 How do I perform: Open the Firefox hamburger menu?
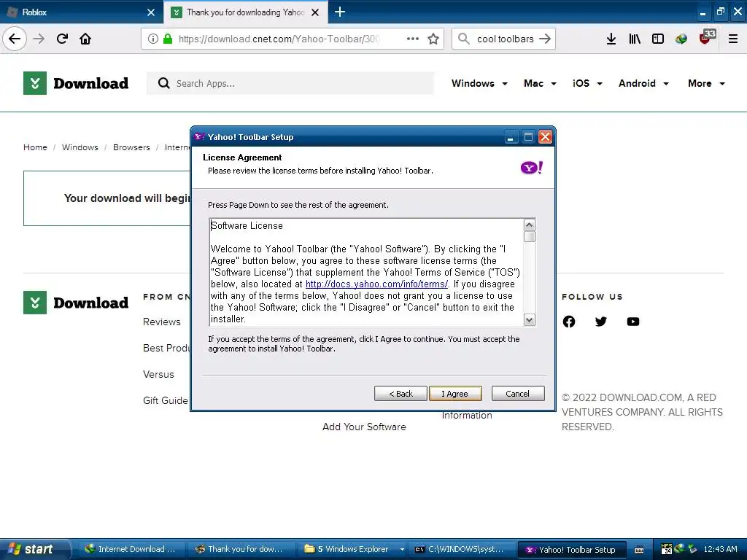tap(733, 39)
